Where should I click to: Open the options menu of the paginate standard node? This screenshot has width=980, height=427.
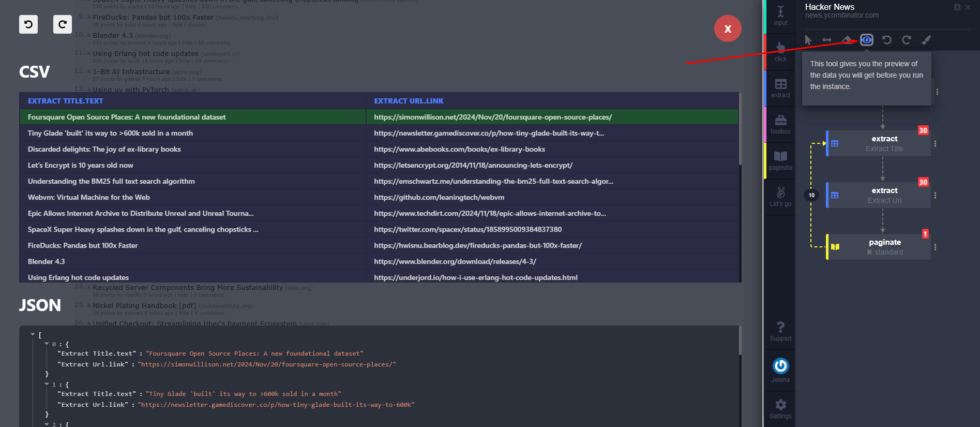tap(935, 247)
